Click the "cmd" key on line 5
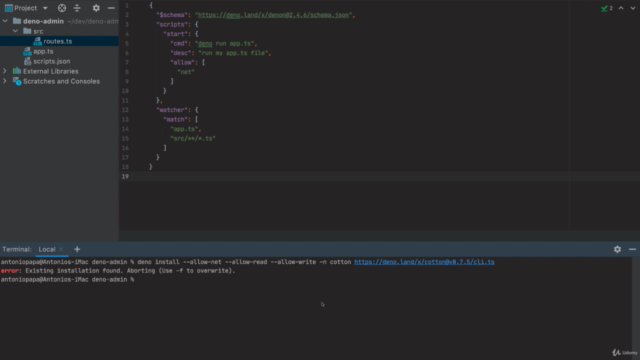 point(179,44)
